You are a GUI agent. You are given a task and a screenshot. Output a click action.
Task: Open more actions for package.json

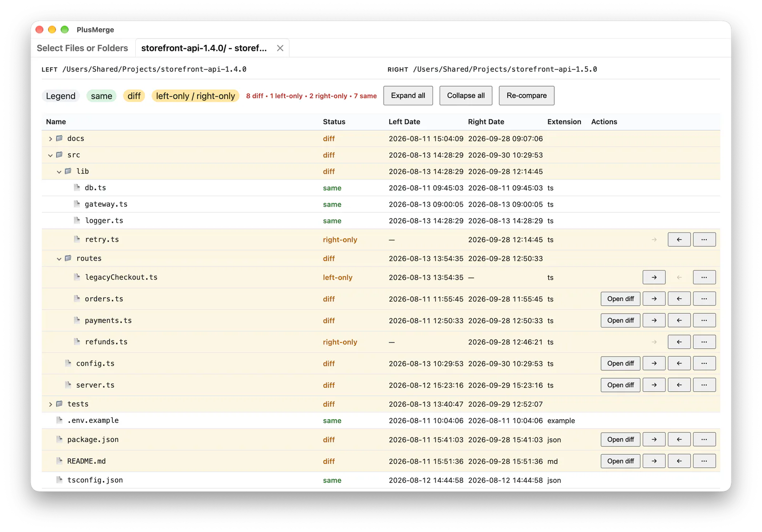click(704, 440)
